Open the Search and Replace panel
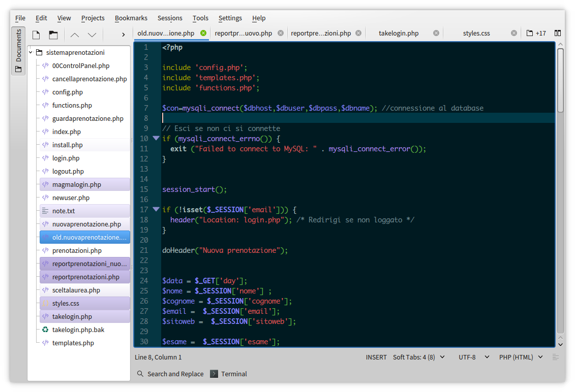Screen dimensions: 575x392 coord(170,374)
